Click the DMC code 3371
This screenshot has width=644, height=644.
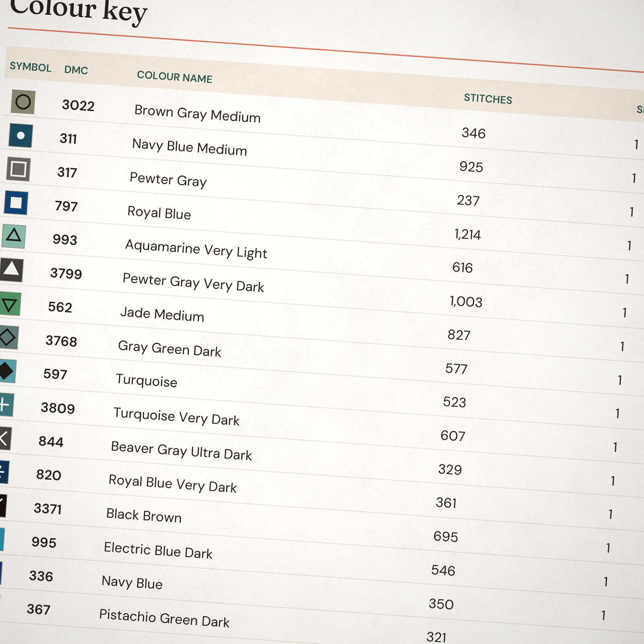point(48,509)
